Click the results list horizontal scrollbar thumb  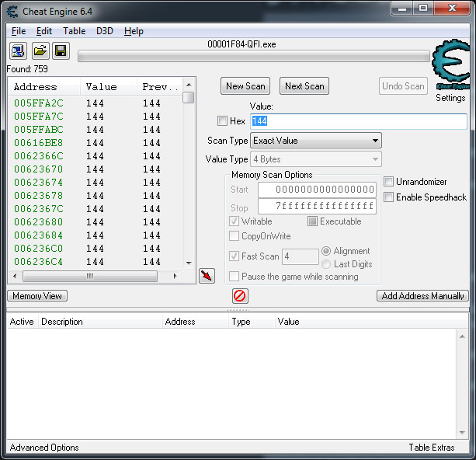[x=90, y=276]
